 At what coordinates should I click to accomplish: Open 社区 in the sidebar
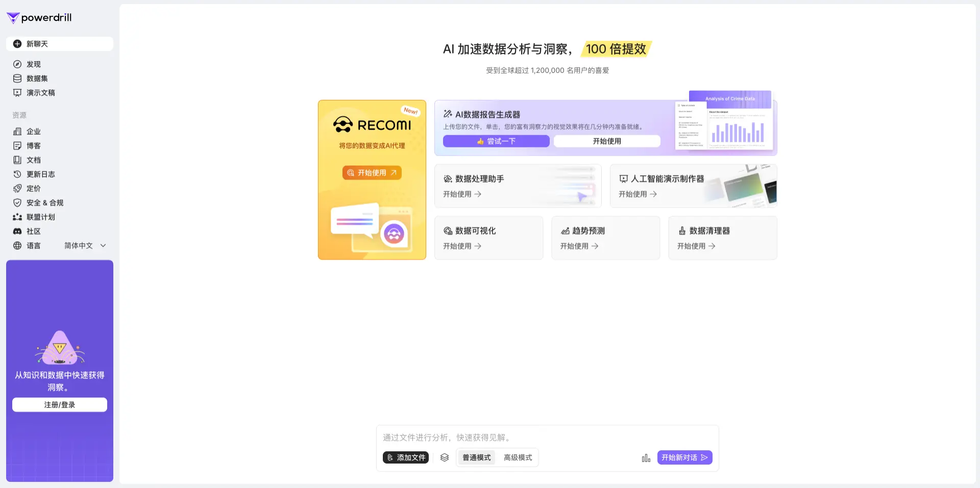(x=60, y=232)
